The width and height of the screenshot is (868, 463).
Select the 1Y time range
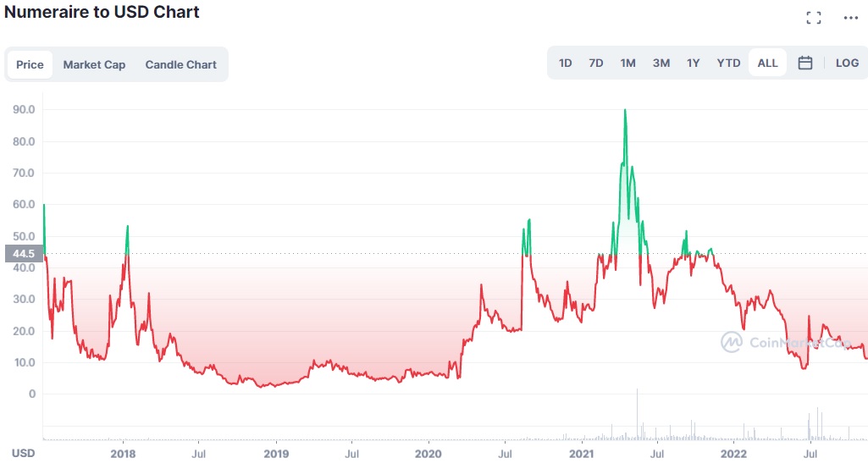(693, 63)
